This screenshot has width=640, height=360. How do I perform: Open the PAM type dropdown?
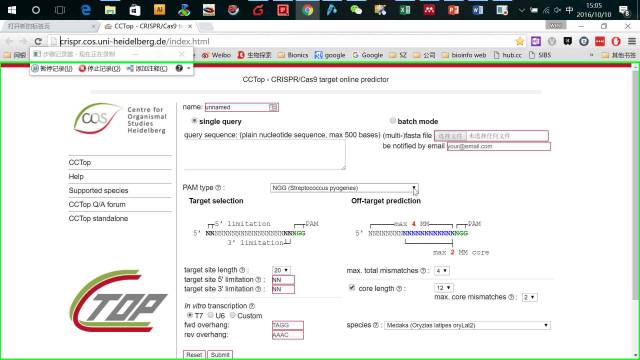pos(344,188)
